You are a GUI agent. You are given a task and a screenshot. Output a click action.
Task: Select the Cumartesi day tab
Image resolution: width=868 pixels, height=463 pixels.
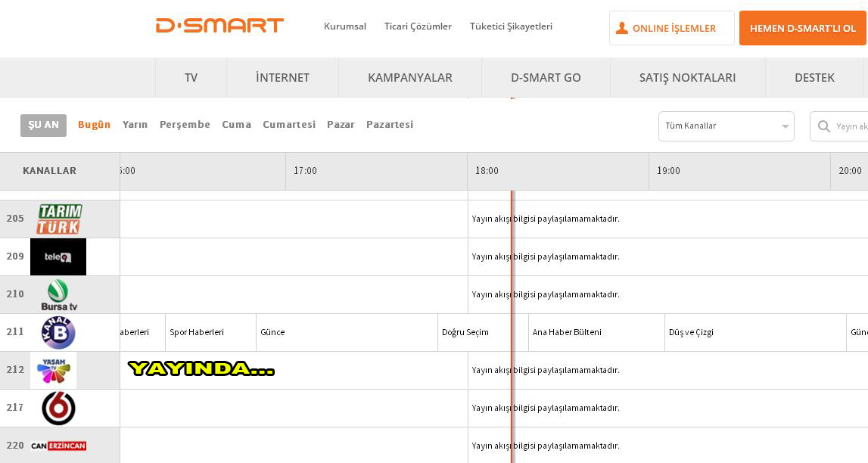click(289, 125)
